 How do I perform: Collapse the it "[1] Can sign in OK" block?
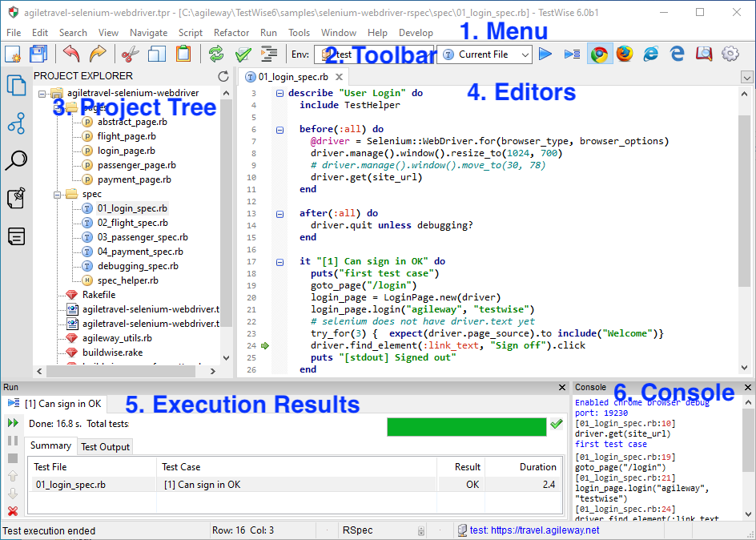[x=279, y=262]
